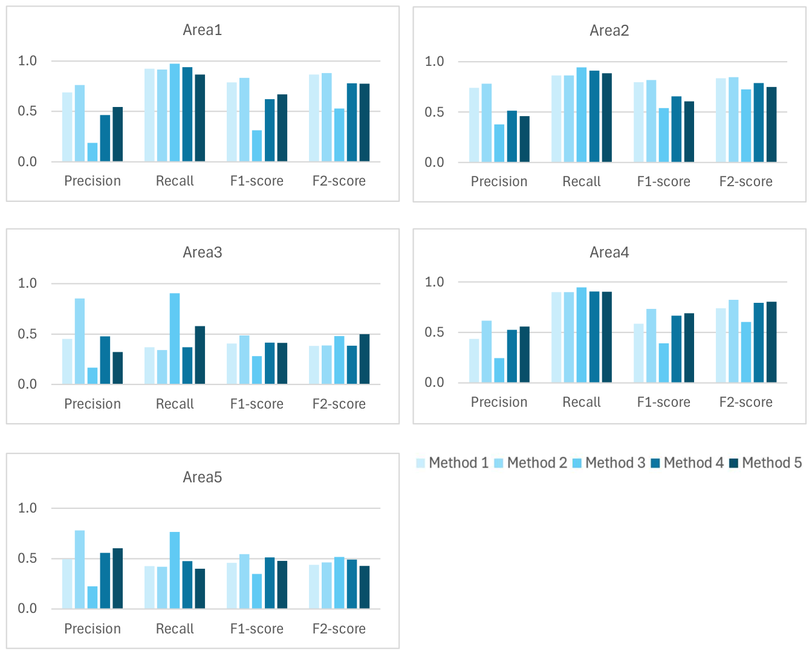Click the tallest Recall bar in Area3 chart
812x654 pixels.
coord(175,338)
